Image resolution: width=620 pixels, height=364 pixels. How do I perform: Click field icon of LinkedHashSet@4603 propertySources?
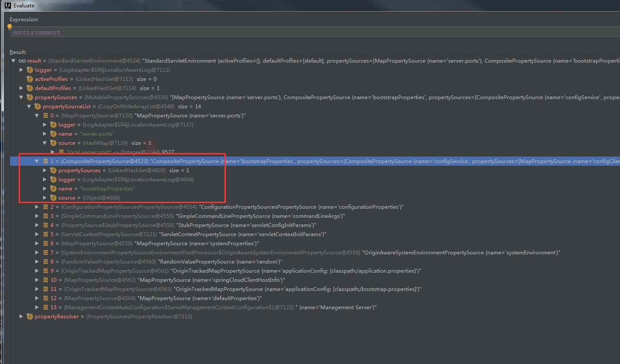[53, 170]
